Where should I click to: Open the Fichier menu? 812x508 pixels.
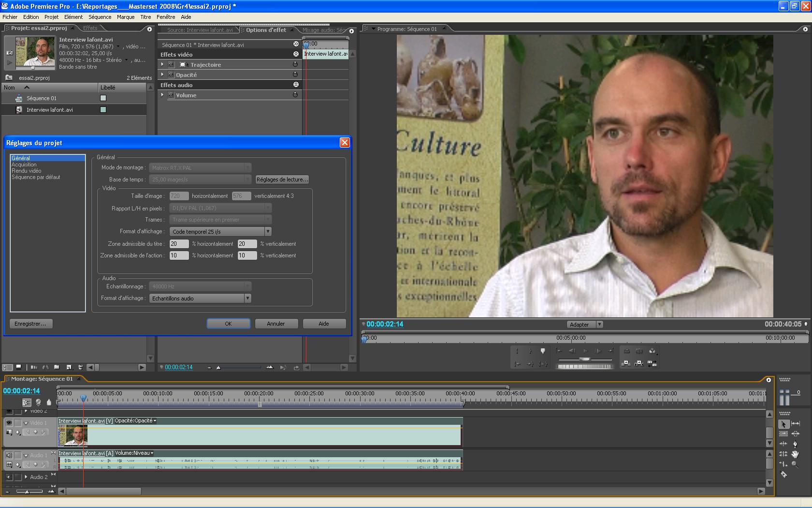[10, 17]
